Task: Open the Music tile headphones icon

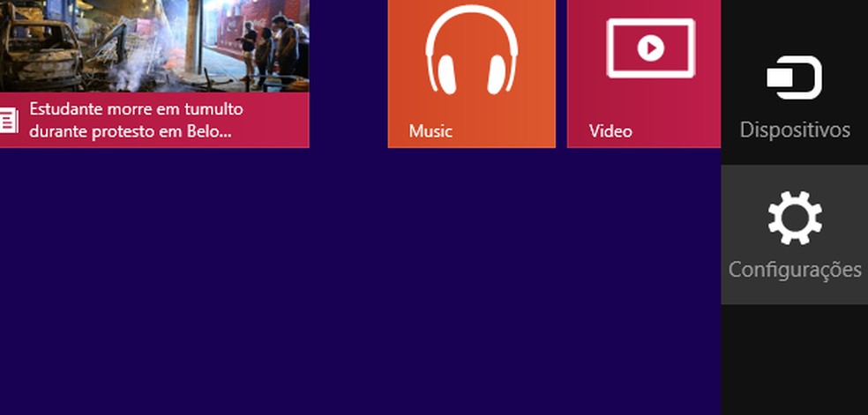Action: pyautogui.click(x=472, y=50)
